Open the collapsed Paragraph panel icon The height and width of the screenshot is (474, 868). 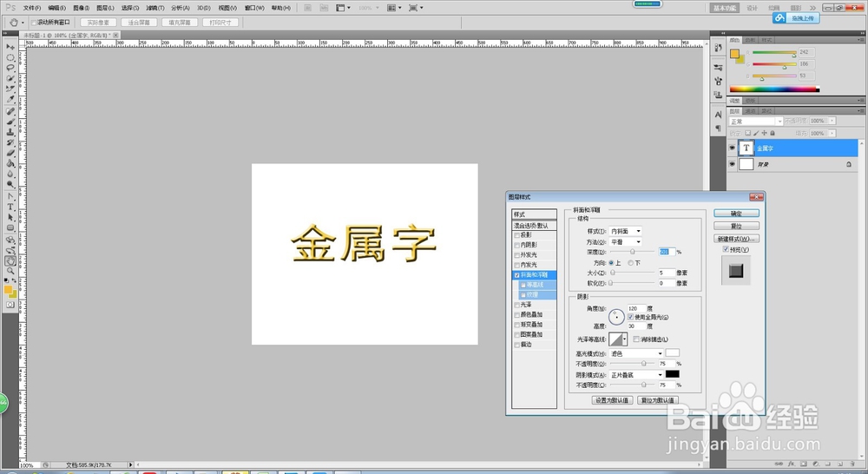tap(718, 128)
